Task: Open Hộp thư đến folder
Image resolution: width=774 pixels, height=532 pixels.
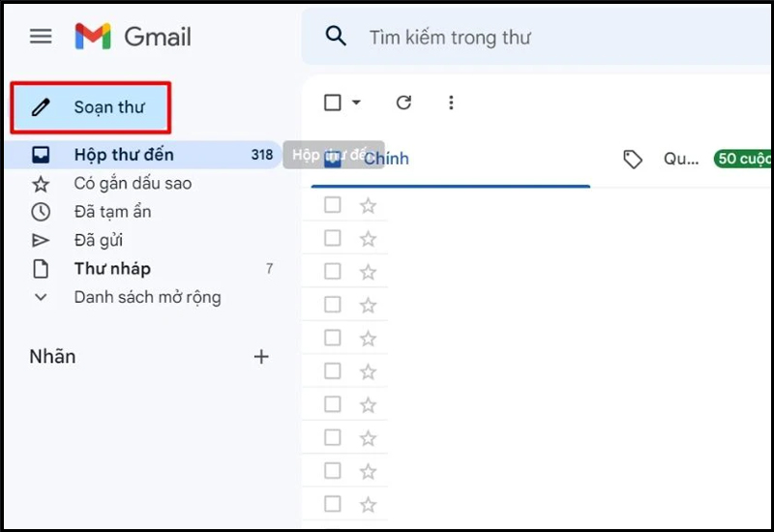Action: click(x=142, y=155)
